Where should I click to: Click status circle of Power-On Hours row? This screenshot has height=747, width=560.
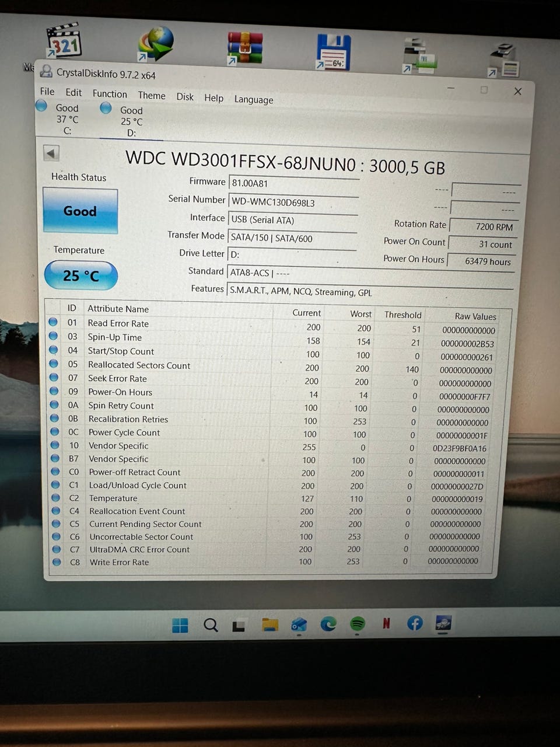[54, 391]
